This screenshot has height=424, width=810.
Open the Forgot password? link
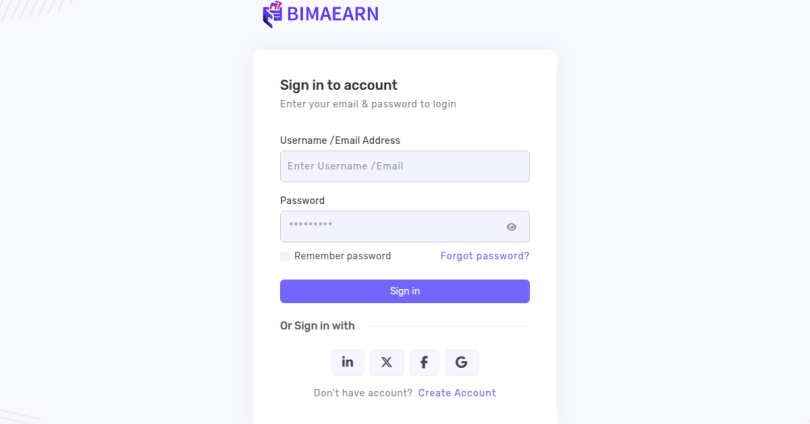pyautogui.click(x=485, y=256)
